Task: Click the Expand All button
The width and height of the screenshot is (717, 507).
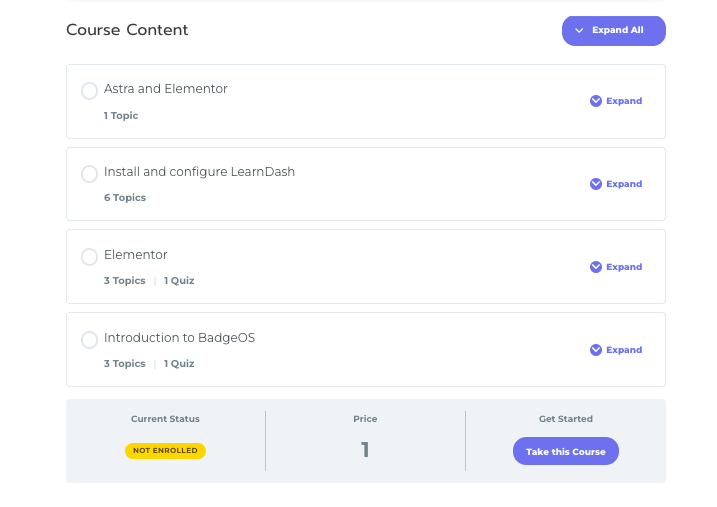Action: click(613, 31)
